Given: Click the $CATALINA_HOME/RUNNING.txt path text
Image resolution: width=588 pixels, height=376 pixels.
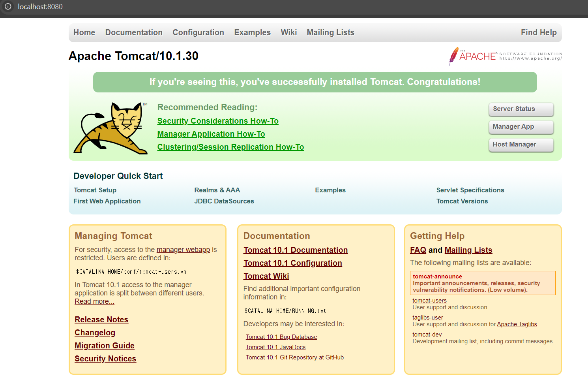Looking at the screenshot, I should coord(285,311).
